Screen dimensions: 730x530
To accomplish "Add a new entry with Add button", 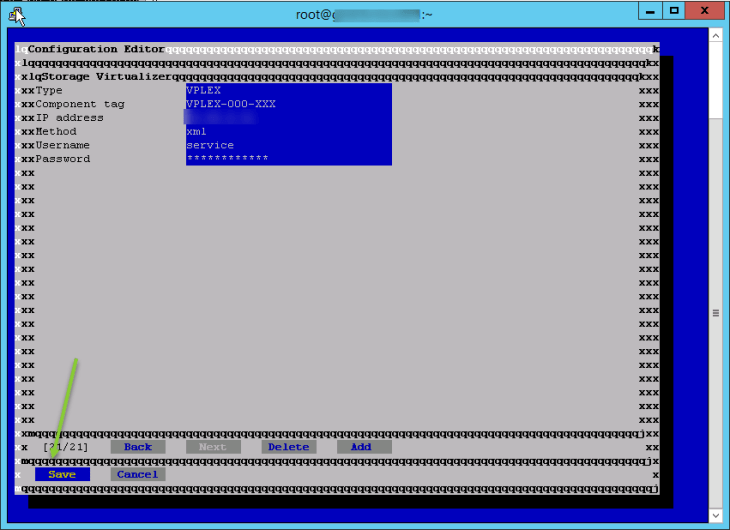I will [x=364, y=447].
